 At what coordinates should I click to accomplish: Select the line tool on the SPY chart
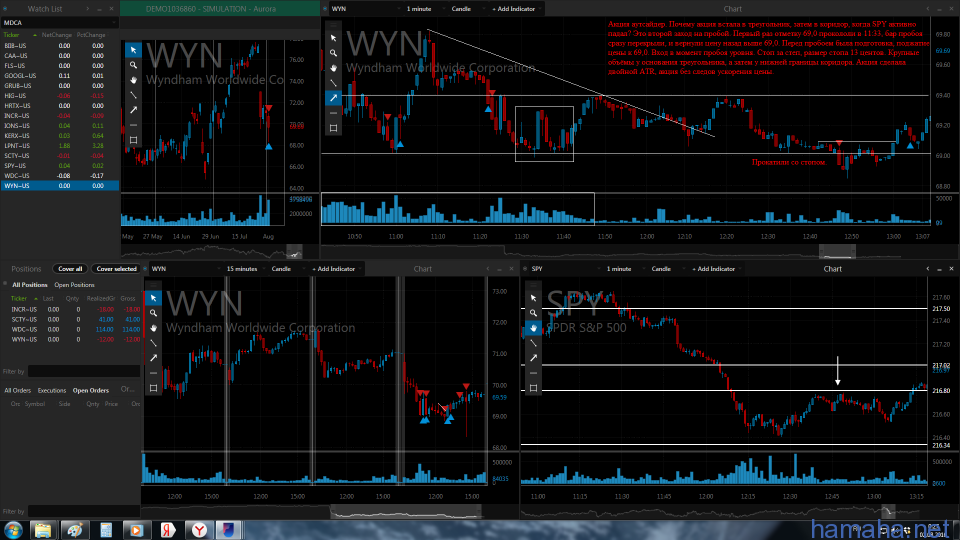(533, 343)
